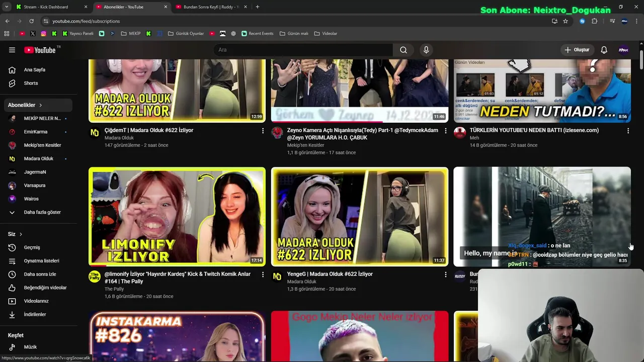Click Madara Olduk avatar beside YengeG video
Screen dimensions: 644x362
pos(277,277)
